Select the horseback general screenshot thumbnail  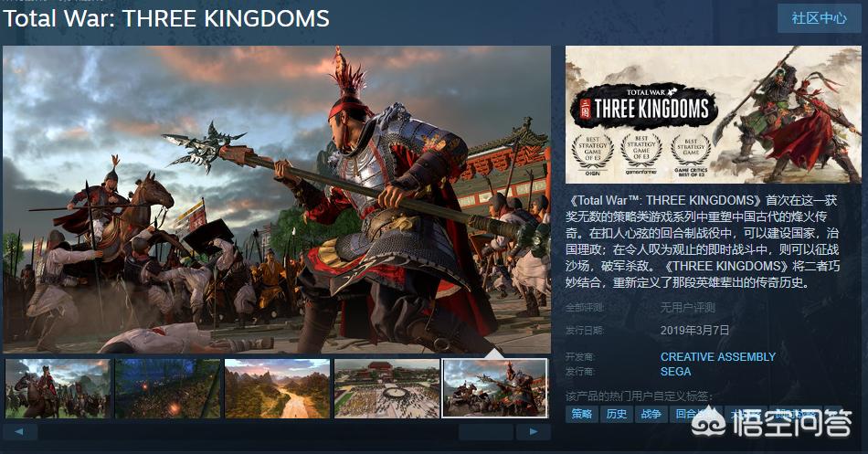pos(58,388)
